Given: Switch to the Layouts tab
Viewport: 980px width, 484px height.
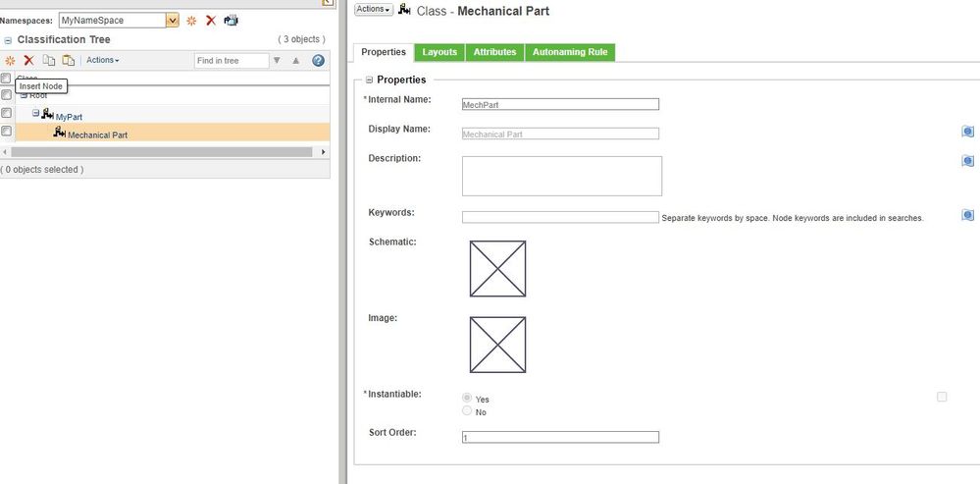Looking at the screenshot, I should coord(439,52).
